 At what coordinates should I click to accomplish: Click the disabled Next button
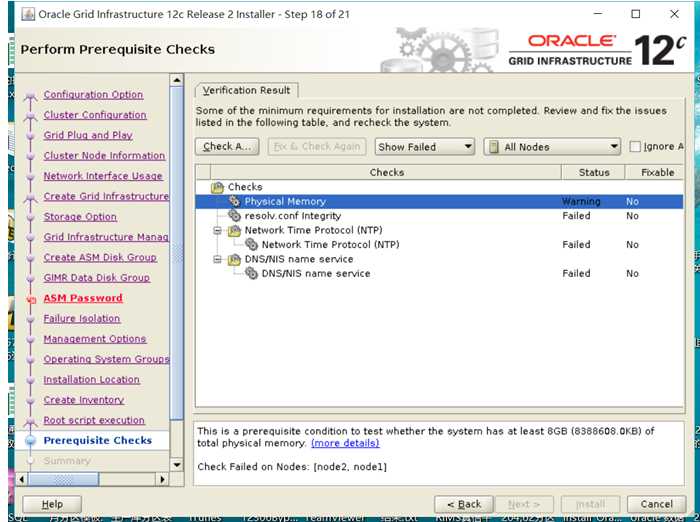click(x=524, y=504)
